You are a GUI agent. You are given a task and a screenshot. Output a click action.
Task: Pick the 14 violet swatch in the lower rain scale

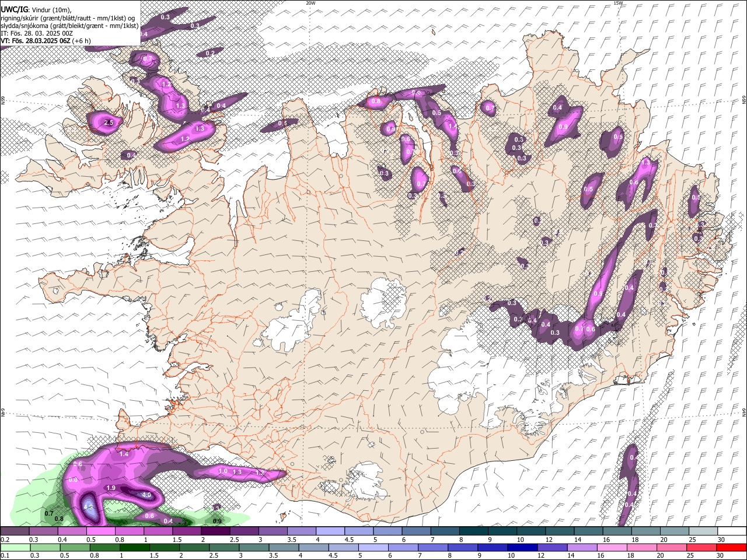[x=582, y=547]
